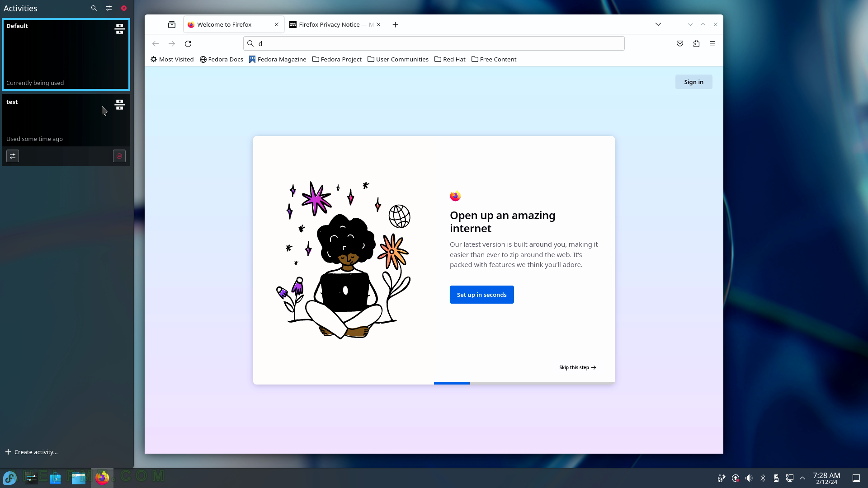
Task: Go forward one page in Firefox
Action: (x=172, y=43)
